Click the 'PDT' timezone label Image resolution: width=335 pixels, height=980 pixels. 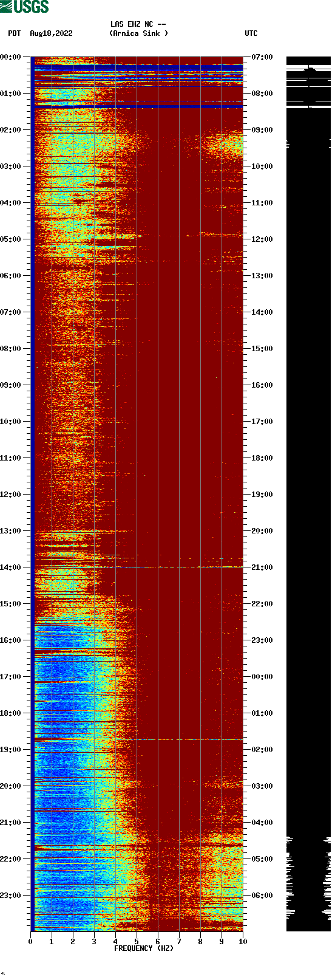14,33
